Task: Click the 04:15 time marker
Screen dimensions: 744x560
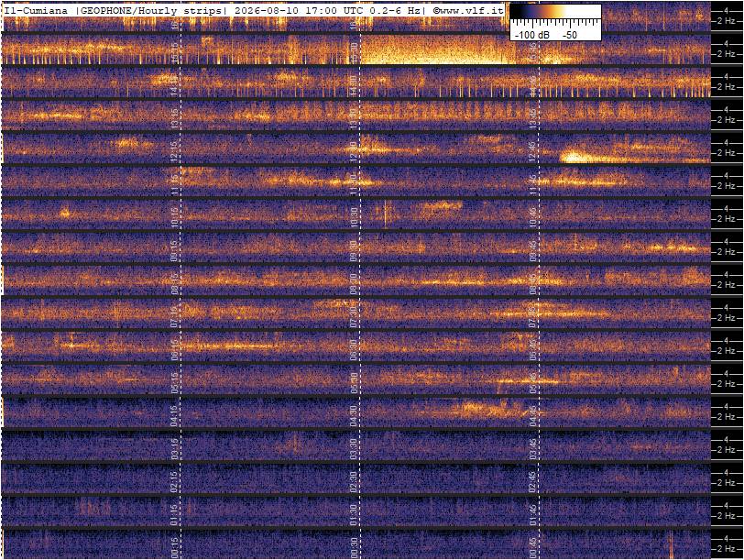Action: (175, 415)
